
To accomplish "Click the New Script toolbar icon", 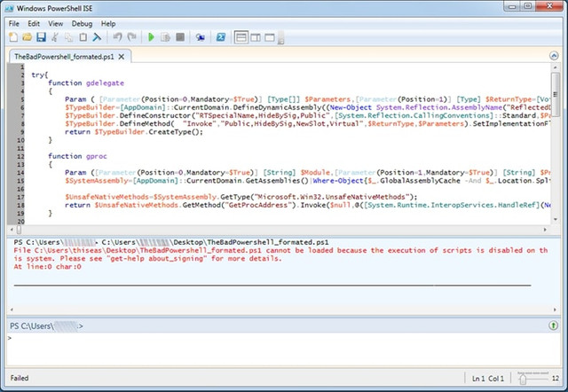I will click(12, 37).
